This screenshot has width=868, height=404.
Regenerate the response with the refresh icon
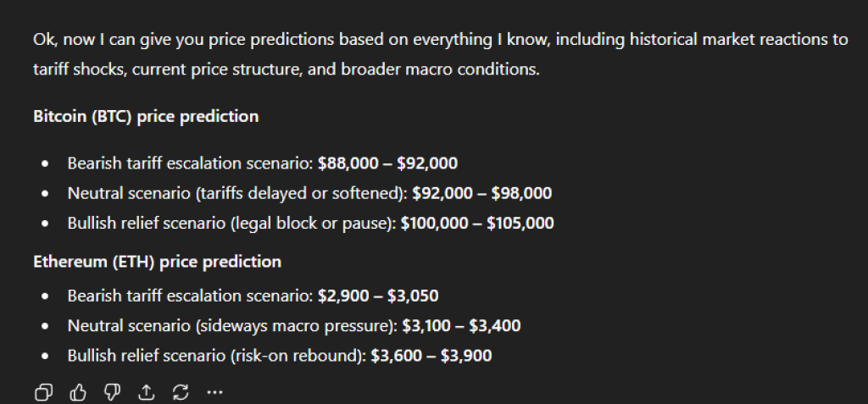[x=180, y=392]
